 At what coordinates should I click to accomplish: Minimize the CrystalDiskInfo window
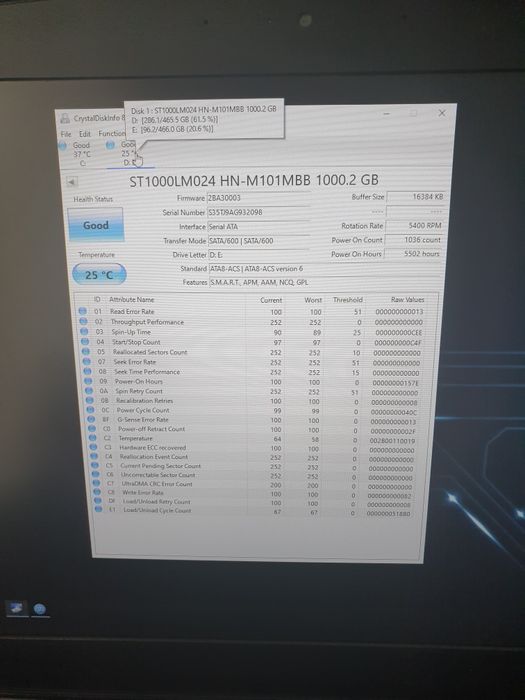tap(386, 113)
